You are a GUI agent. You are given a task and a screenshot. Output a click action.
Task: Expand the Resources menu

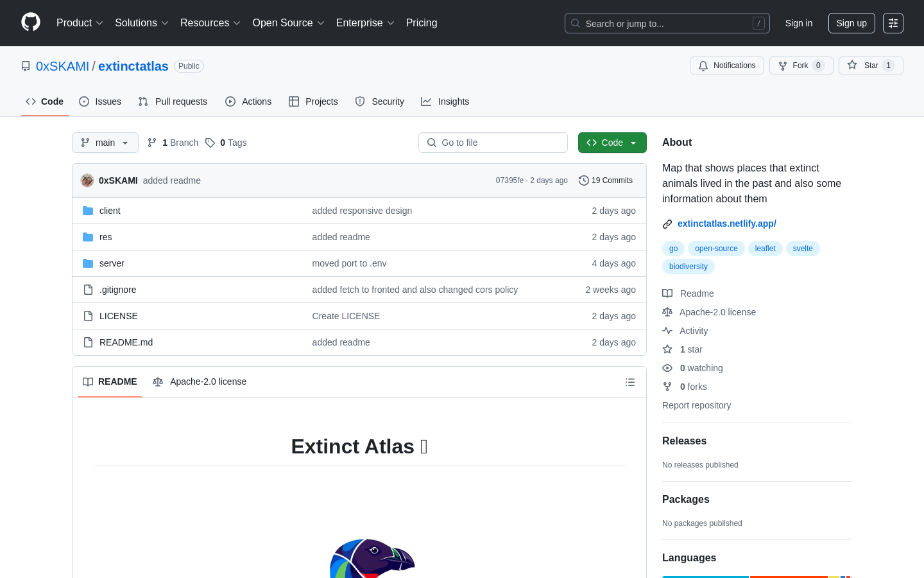(x=210, y=23)
